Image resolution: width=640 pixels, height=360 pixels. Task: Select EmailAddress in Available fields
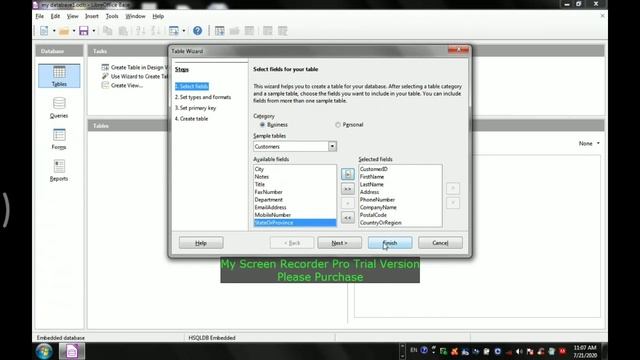(x=295, y=207)
